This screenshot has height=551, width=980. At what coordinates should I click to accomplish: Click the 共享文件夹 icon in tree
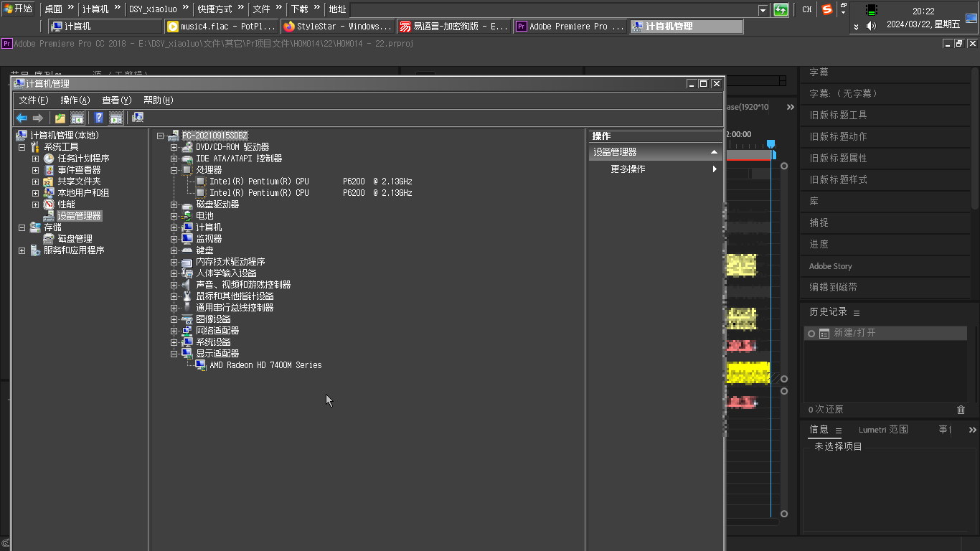pyautogui.click(x=49, y=182)
